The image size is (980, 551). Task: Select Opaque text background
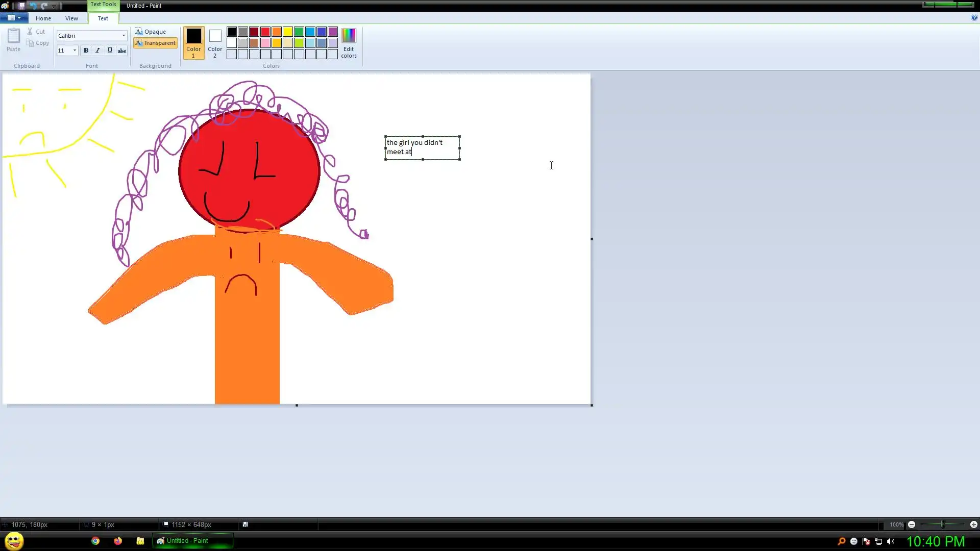(151, 32)
